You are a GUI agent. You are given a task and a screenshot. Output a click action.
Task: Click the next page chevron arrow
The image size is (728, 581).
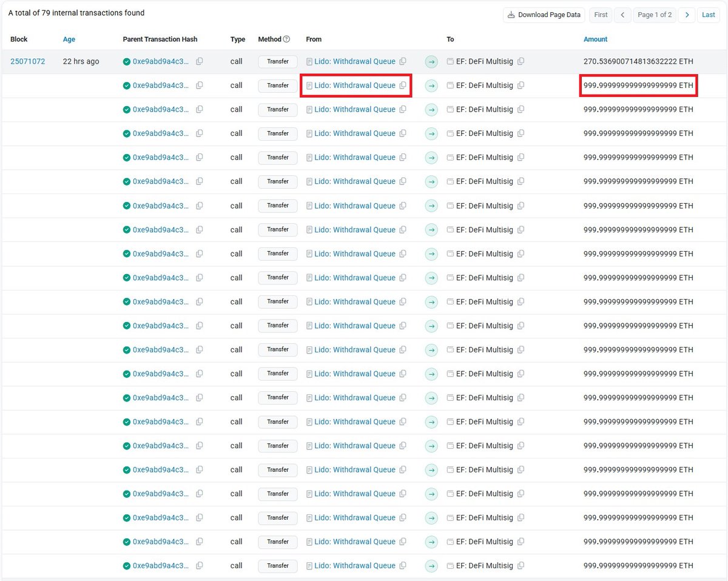686,15
